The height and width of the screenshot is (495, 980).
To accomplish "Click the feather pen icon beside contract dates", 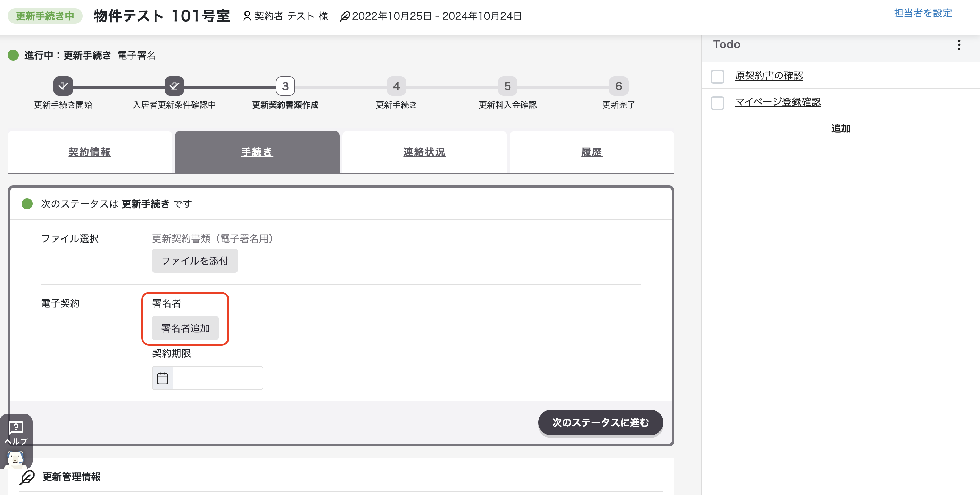I will coord(345,16).
